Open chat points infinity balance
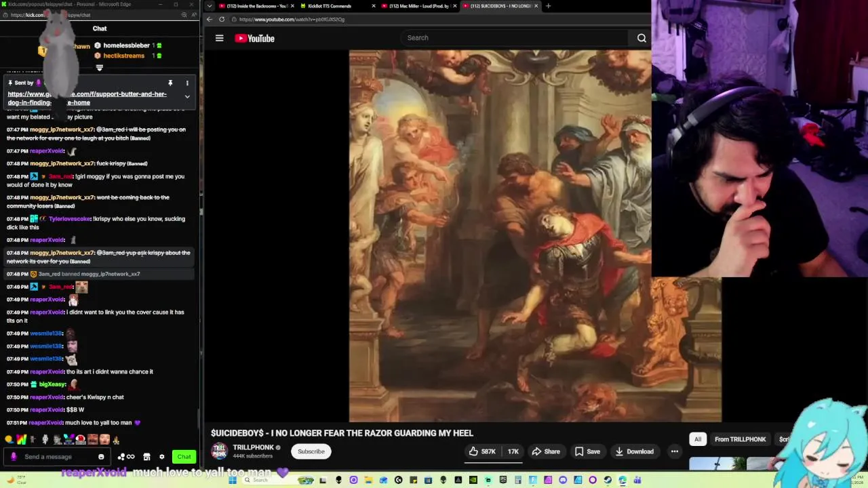Viewport: 868px width, 488px height. click(x=126, y=457)
